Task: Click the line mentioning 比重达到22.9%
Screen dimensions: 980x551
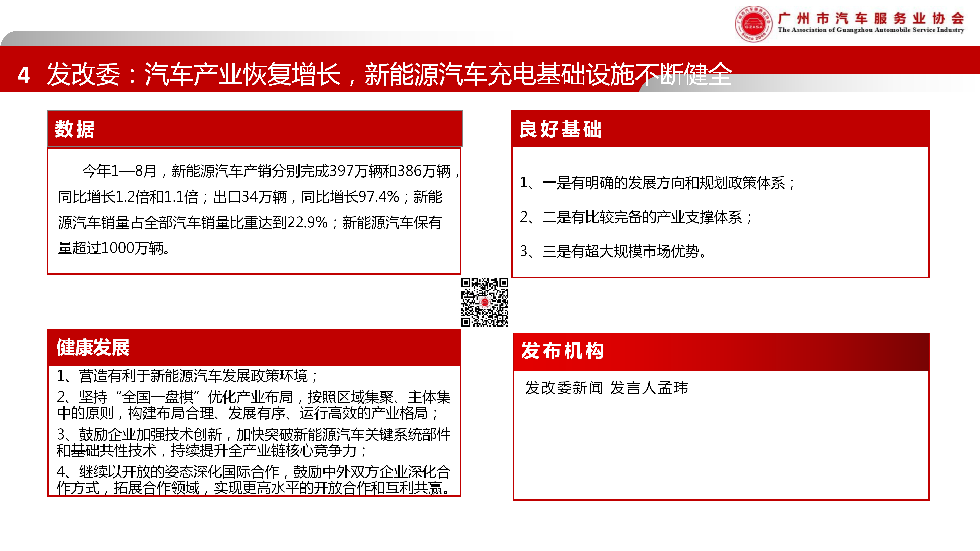Action: click(250, 222)
